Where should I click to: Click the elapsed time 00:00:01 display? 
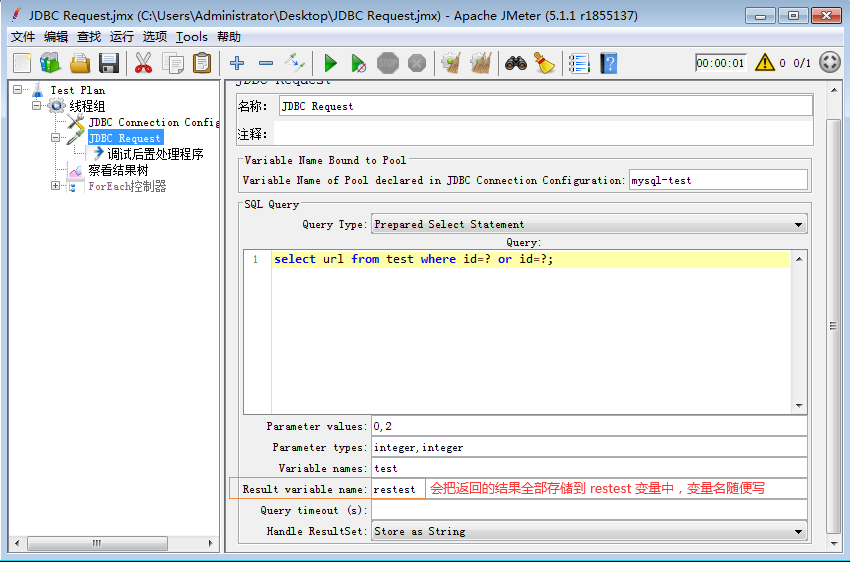click(x=720, y=63)
